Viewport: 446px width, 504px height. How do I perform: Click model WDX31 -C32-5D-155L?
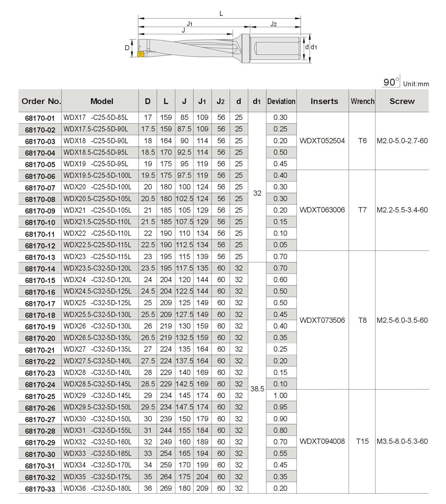click(97, 430)
